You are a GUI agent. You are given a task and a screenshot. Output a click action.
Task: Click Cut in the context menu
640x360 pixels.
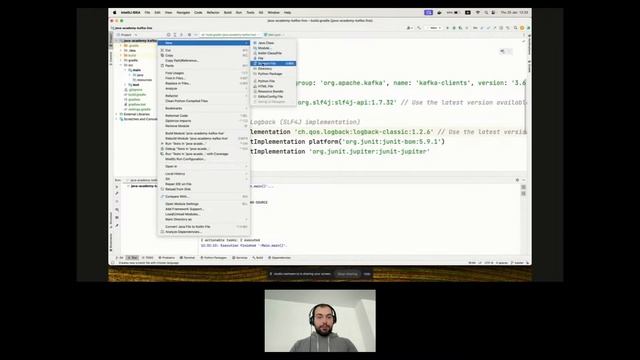point(204,50)
